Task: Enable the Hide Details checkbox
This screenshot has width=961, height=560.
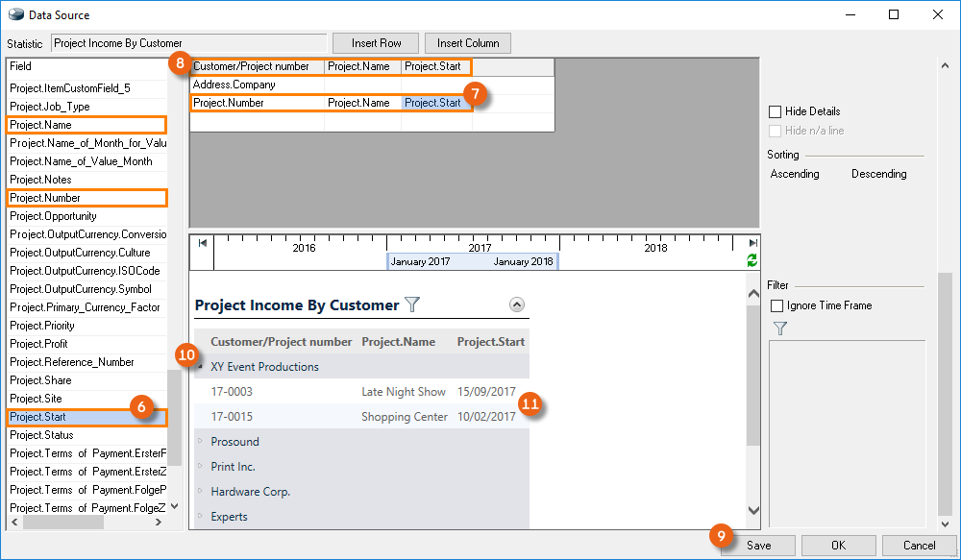Action: 776,112
